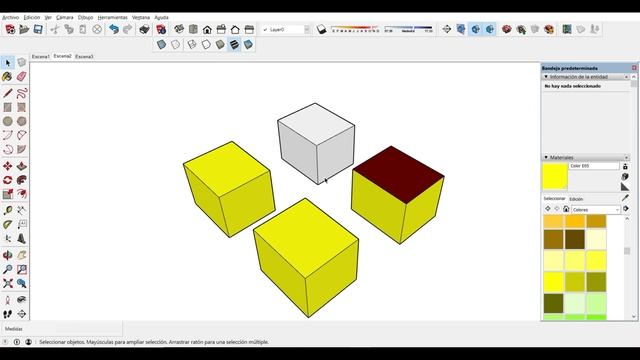Click the current yellow material preview
The image size is (640, 360).
pos(555,176)
